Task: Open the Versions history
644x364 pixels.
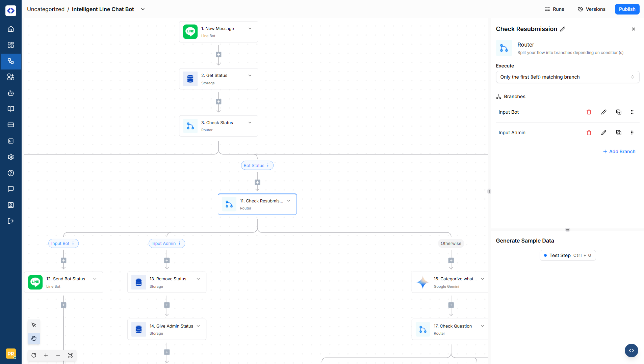Action: pyautogui.click(x=591, y=9)
